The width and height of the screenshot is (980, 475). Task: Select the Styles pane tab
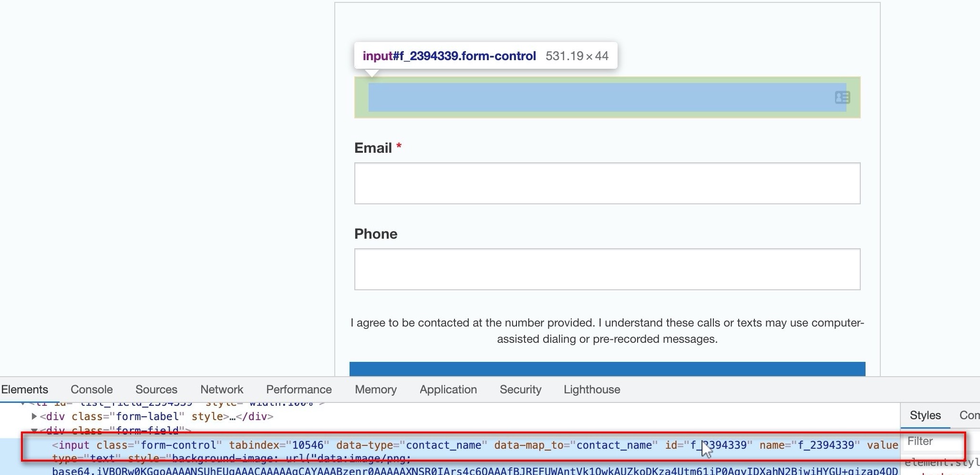[x=925, y=415]
